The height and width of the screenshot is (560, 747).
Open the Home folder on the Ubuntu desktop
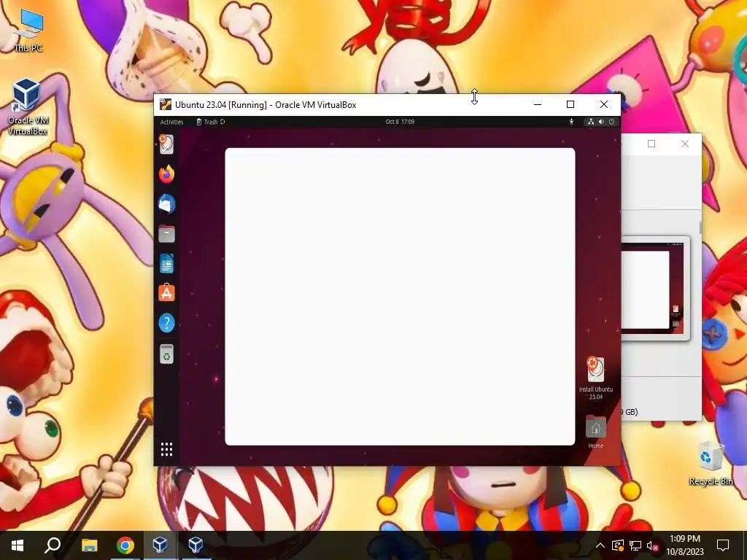tap(595, 432)
